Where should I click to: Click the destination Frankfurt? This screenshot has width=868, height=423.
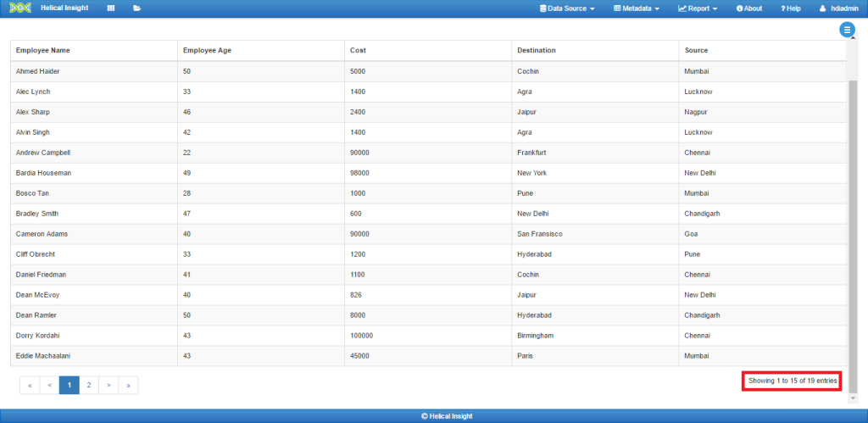click(531, 153)
